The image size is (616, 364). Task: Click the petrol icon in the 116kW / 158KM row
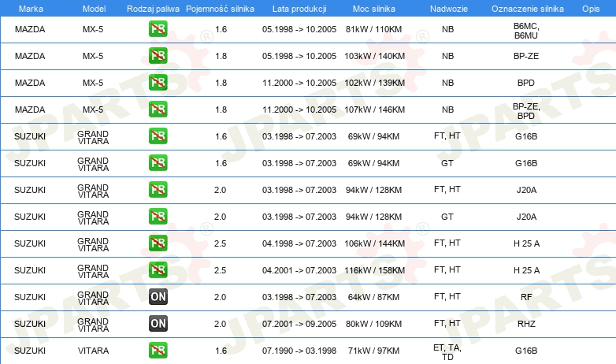pos(158,270)
